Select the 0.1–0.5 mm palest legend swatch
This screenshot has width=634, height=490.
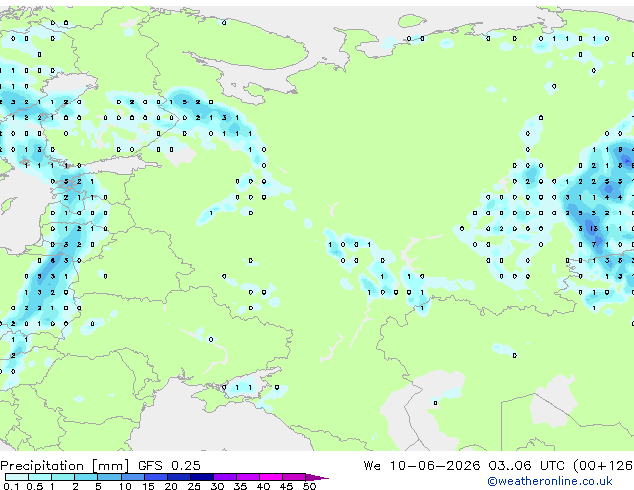click(17, 477)
